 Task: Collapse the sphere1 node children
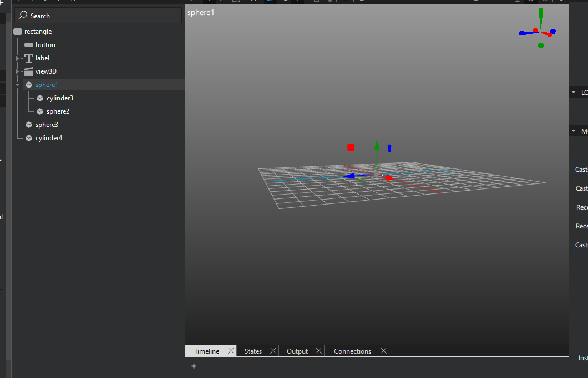[17, 85]
